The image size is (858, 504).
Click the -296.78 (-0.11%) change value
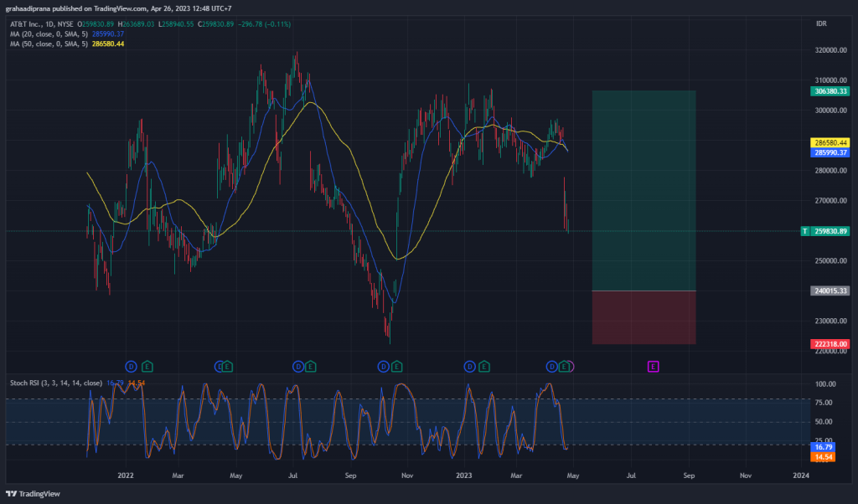[x=264, y=24]
